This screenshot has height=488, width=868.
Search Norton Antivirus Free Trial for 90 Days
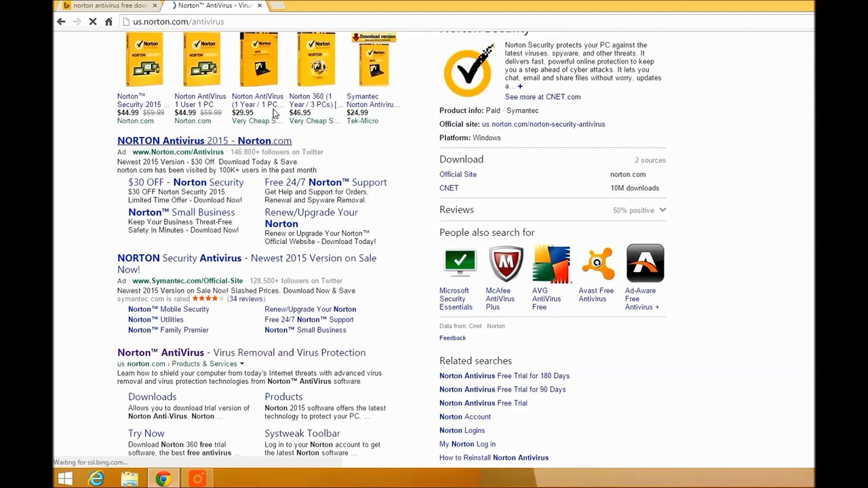pyautogui.click(x=502, y=390)
